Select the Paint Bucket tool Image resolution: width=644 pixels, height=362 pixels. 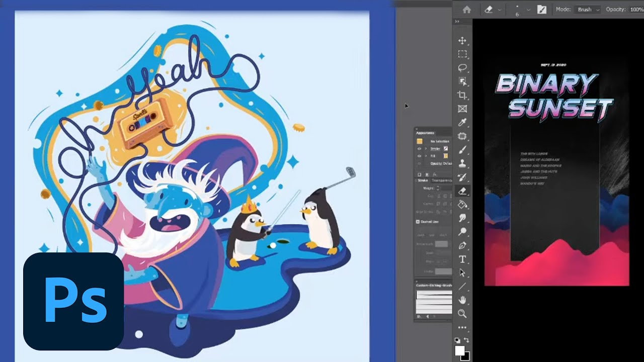click(462, 204)
